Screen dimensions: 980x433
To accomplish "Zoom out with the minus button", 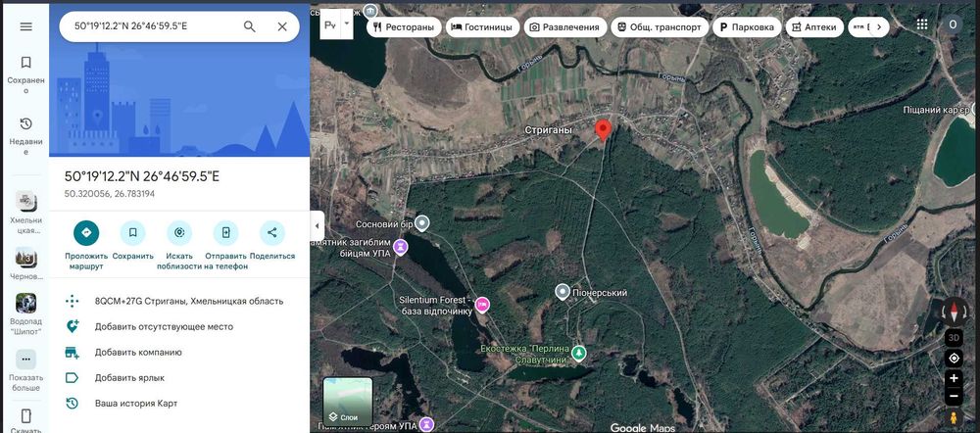I will coord(954,396).
